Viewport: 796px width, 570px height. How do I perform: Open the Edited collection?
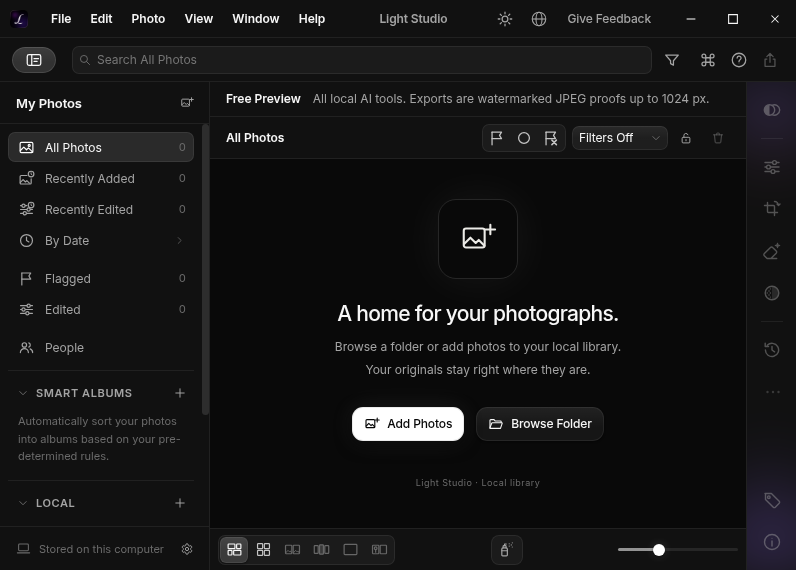point(101,310)
